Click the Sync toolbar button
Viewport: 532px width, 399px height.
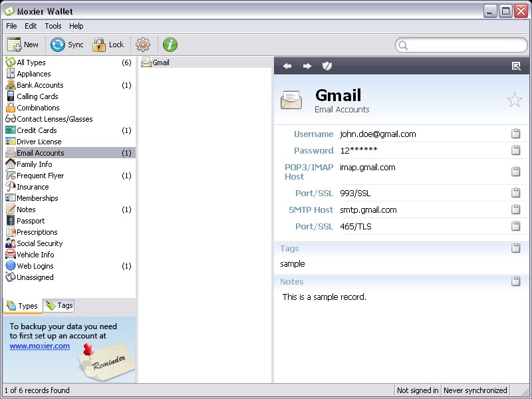[67, 45]
